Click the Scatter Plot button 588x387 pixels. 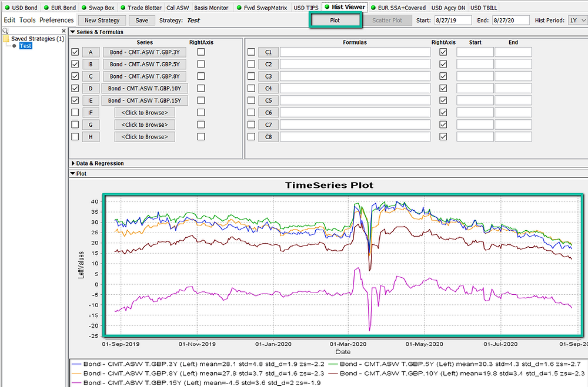pos(387,20)
